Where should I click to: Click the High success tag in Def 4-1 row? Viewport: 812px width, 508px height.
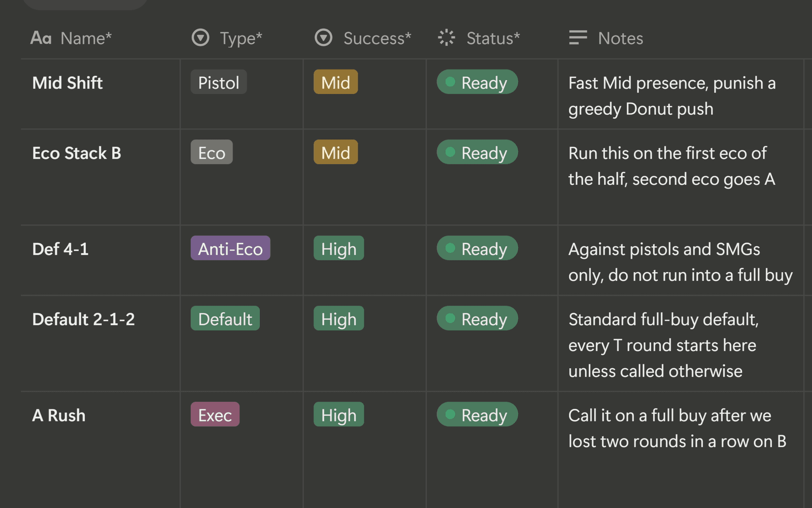(339, 248)
